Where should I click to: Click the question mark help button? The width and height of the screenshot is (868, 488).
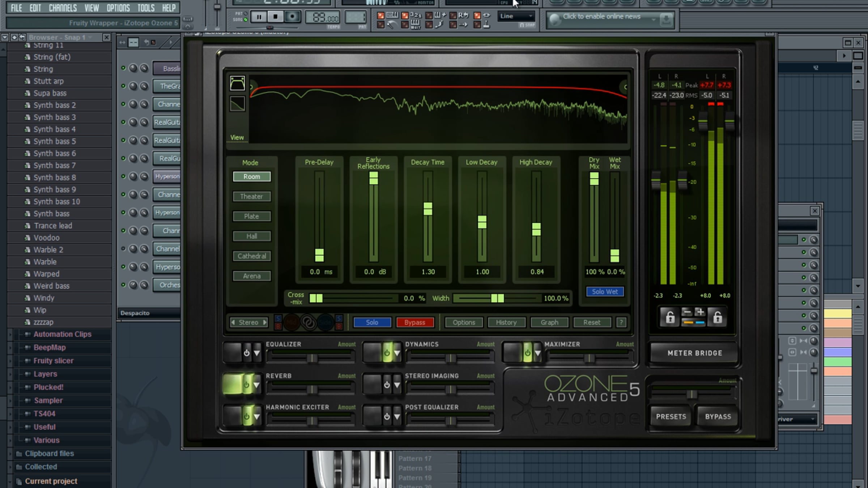pyautogui.click(x=621, y=322)
